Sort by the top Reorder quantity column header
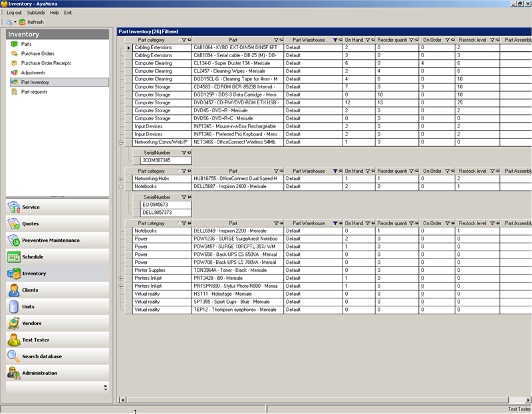532x414 pixels. click(x=392, y=40)
